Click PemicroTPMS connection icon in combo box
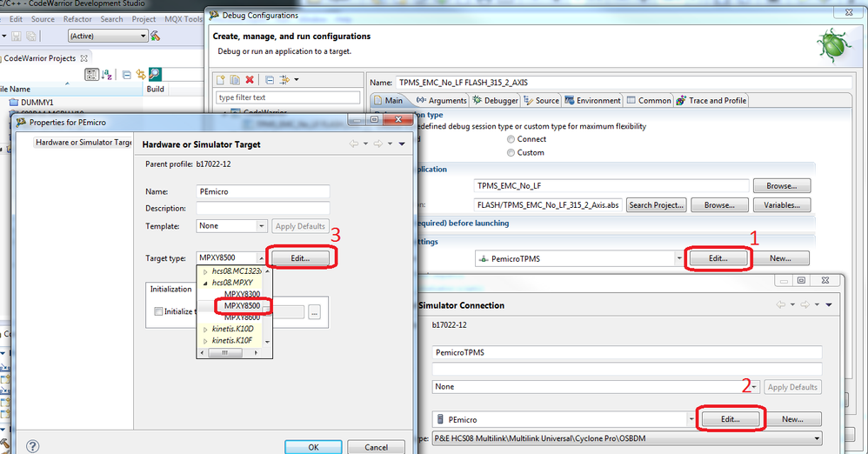Screen dimensions: 868x454 [x=484, y=258]
